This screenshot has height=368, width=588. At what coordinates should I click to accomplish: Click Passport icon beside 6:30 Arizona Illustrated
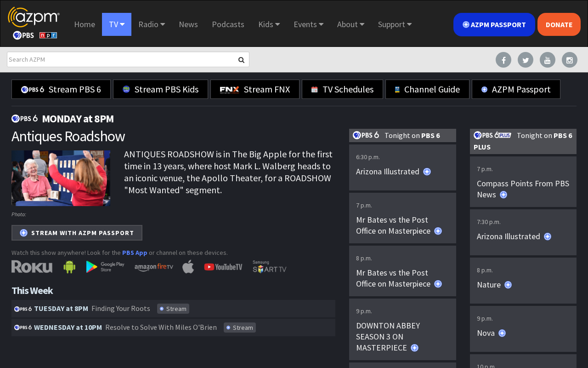click(x=427, y=172)
